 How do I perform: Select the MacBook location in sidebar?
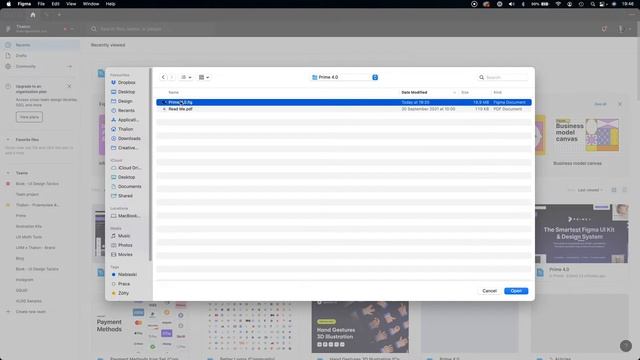(125, 216)
